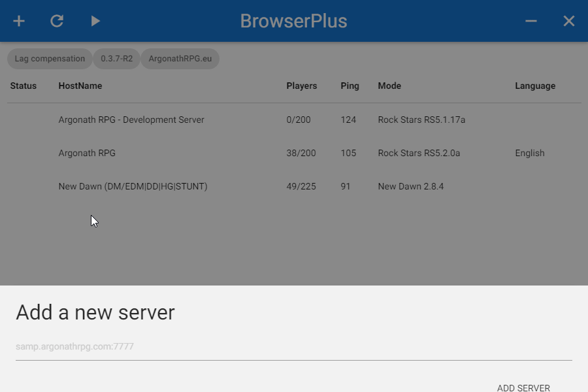Click the ping value 105

click(x=348, y=153)
